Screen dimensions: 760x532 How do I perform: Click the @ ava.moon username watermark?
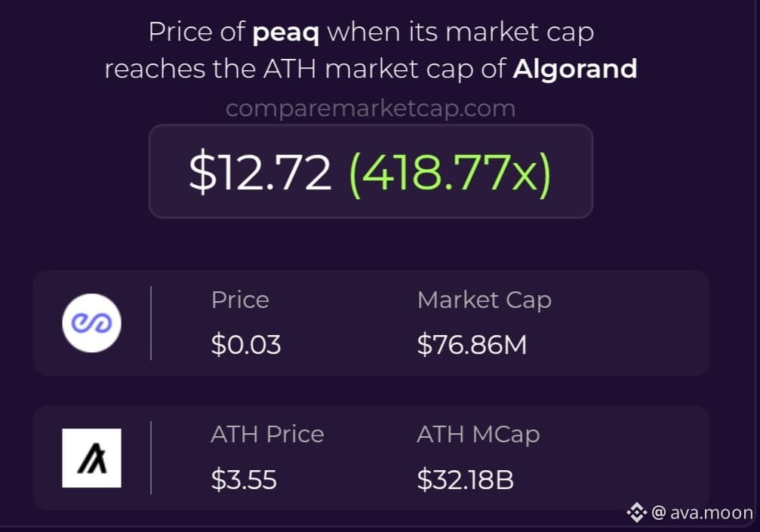[x=703, y=512]
